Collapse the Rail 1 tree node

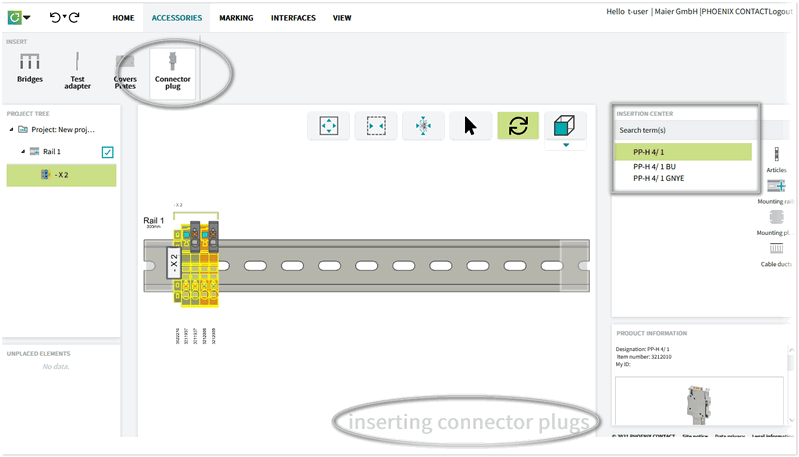pos(21,152)
